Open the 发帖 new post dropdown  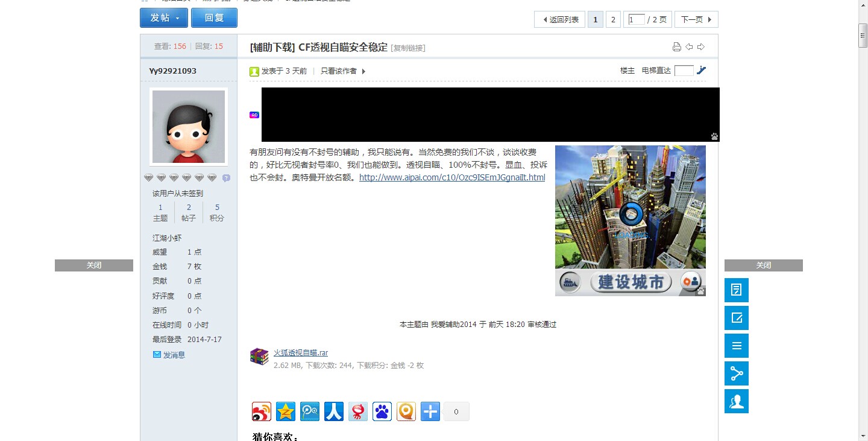[164, 18]
